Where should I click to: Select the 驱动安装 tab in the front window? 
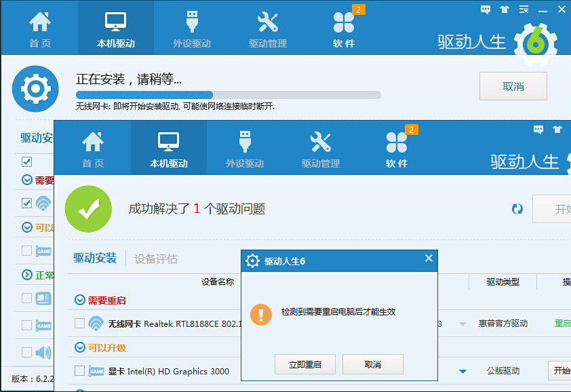[95, 258]
